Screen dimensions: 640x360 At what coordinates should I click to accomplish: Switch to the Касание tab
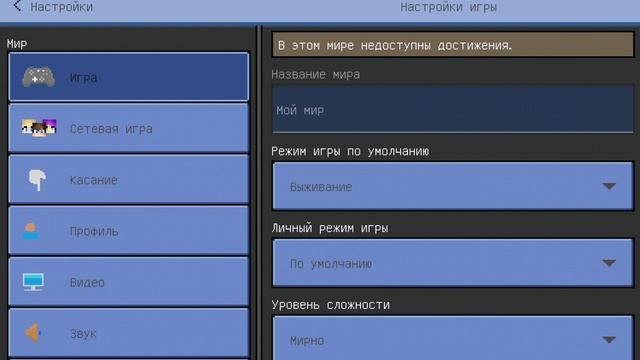tap(129, 180)
